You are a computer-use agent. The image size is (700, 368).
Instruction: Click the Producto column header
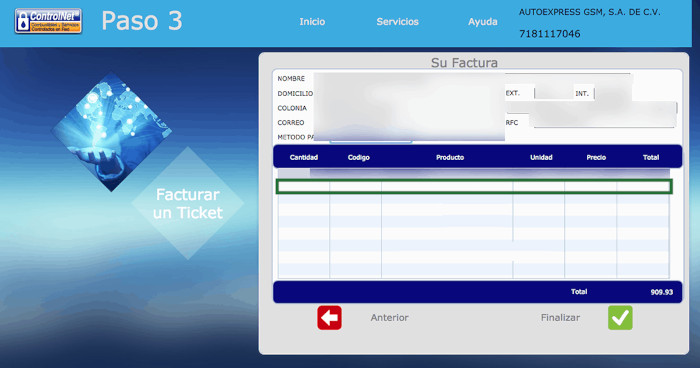pos(450,157)
